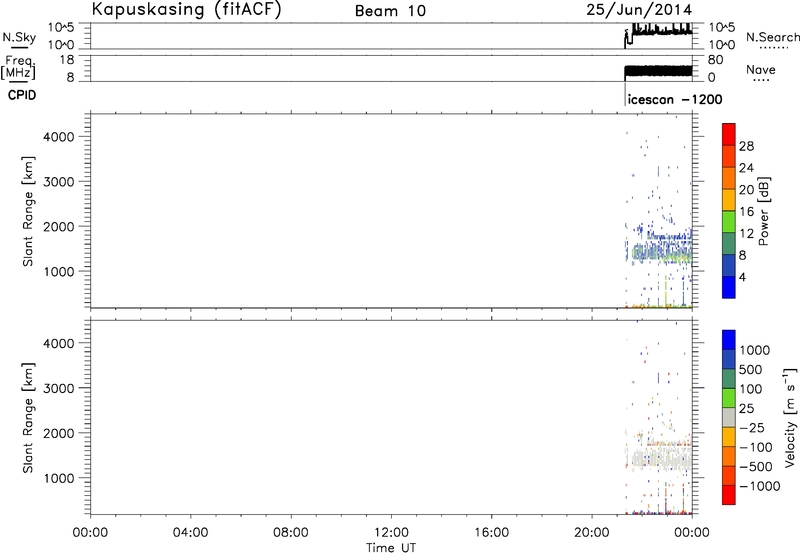Click the lower panel 'Slant Range [km]' label

(28, 417)
